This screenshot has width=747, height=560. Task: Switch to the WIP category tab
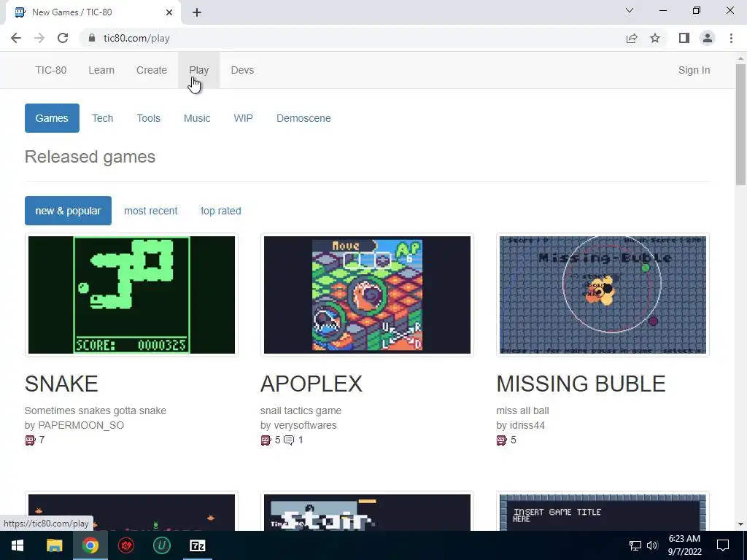click(x=244, y=118)
